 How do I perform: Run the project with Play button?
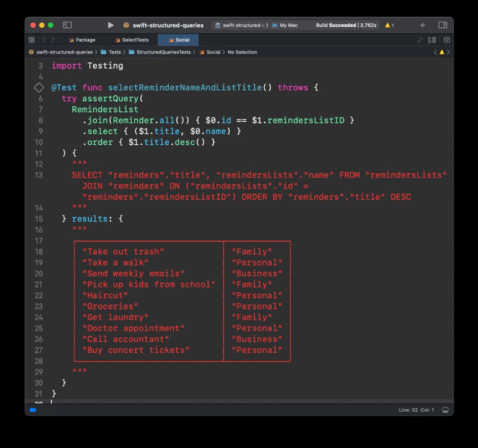pos(111,25)
